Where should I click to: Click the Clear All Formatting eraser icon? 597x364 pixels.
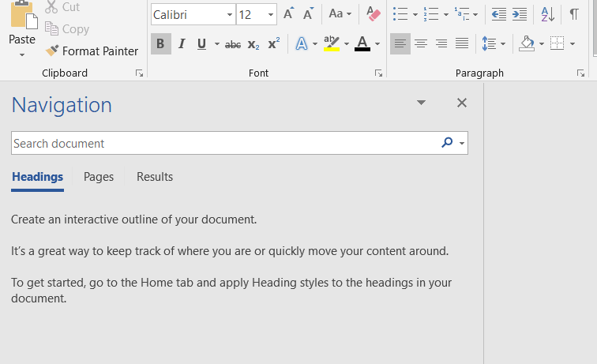[374, 14]
